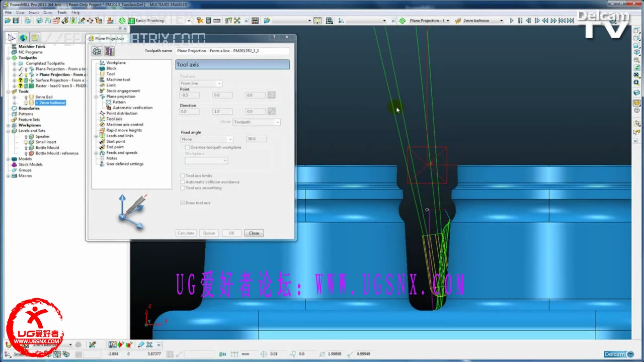Click the Point X field showing -0.5
Screen dimensions: 644x362
coord(190,95)
